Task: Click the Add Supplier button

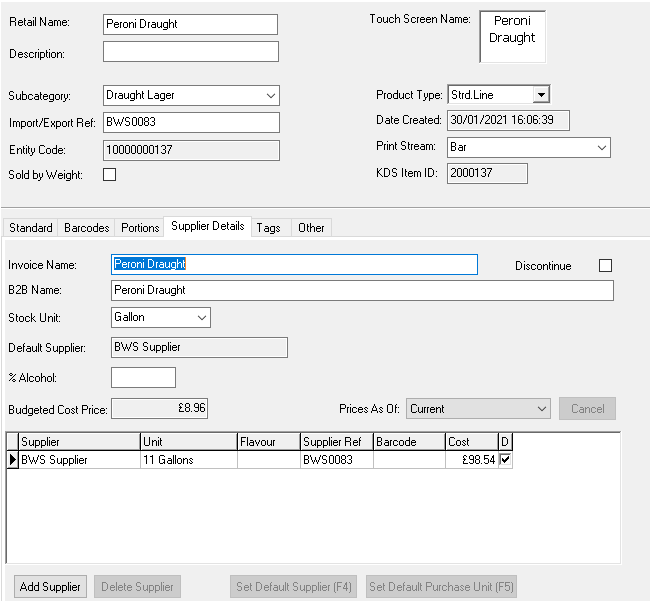Action: coord(50,586)
